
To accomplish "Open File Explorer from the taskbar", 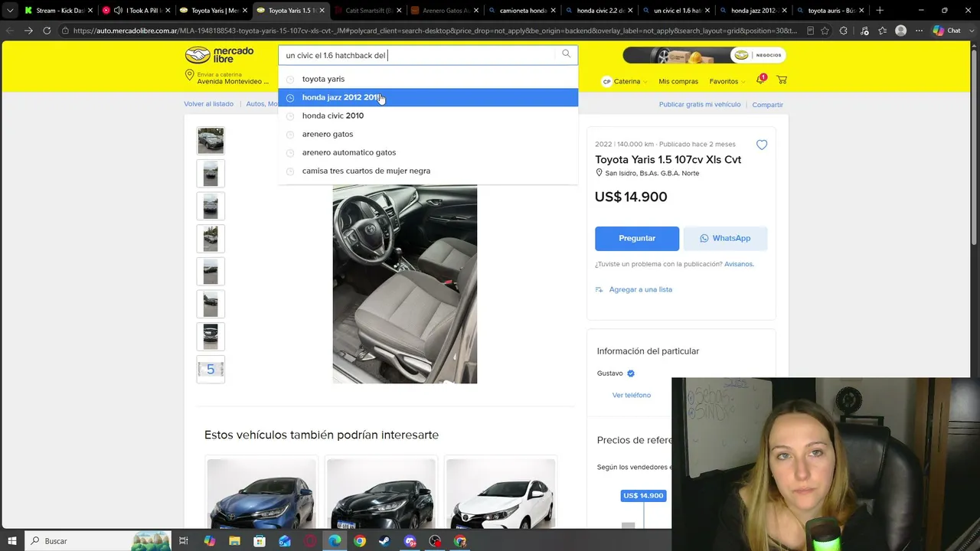I will tap(234, 541).
